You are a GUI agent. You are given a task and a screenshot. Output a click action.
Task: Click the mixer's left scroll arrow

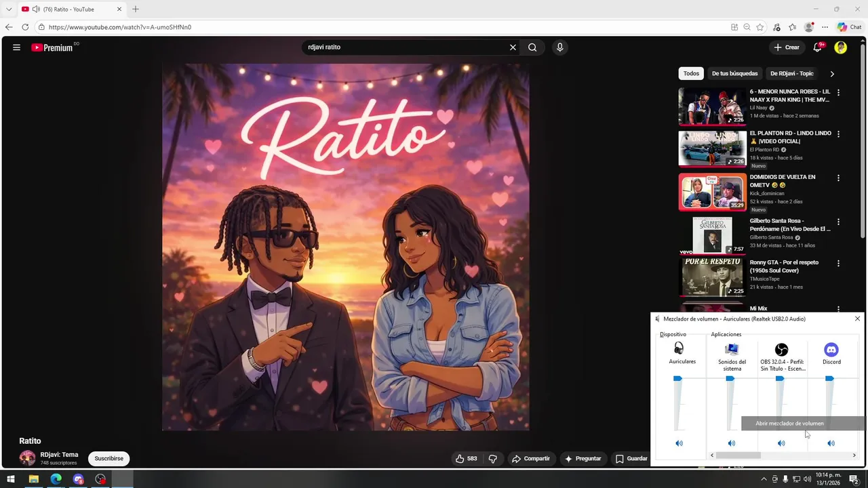(712, 455)
